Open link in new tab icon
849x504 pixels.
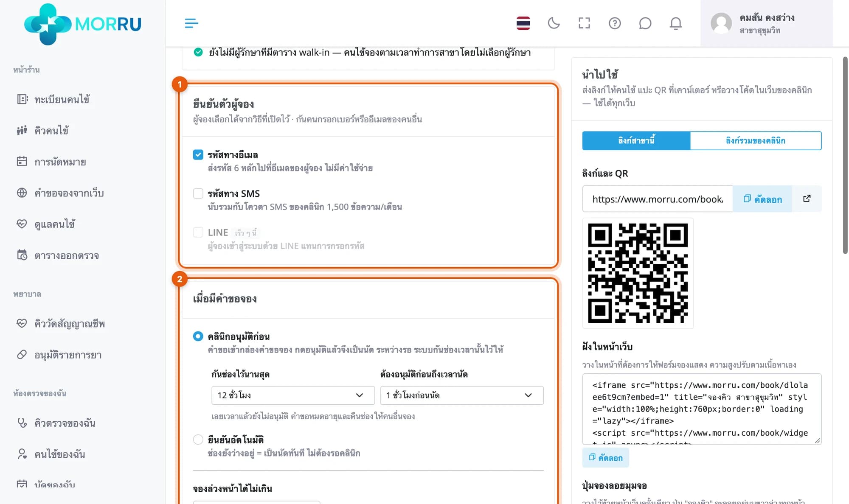click(807, 199)
